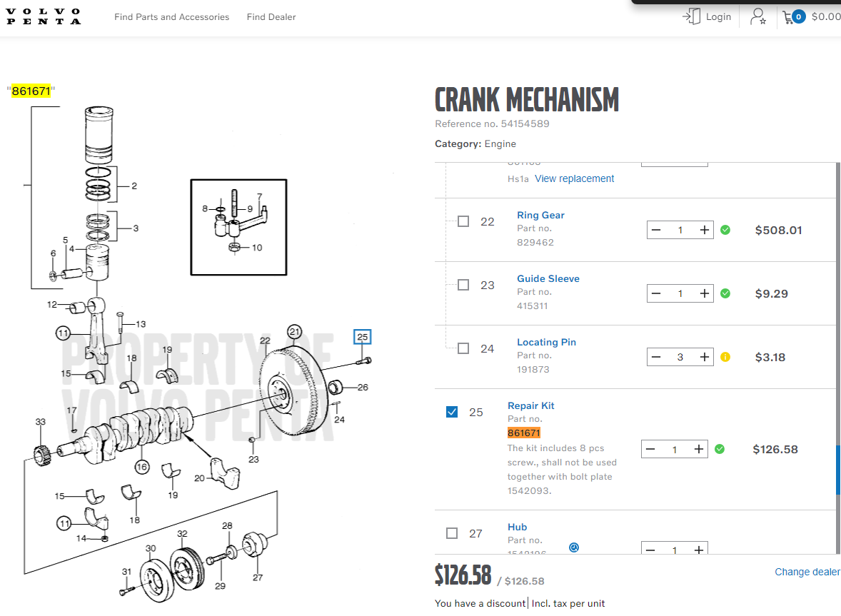
Task: Click the Login door icon
Action: (691, 16)
